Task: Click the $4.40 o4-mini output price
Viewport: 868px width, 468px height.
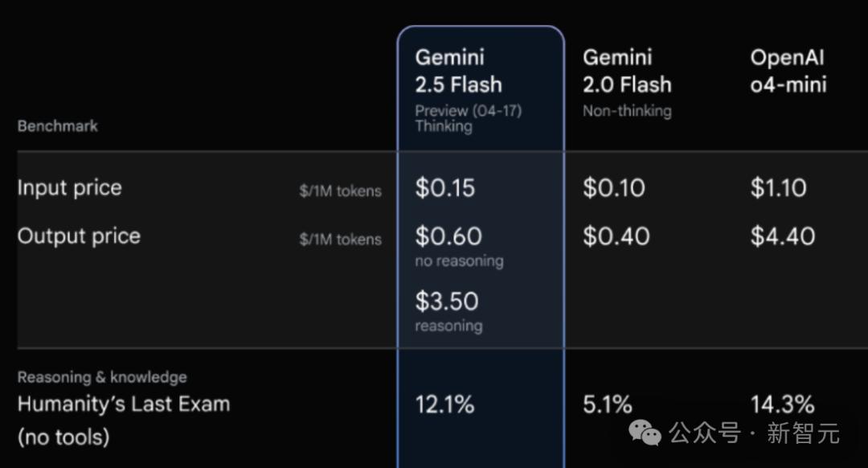Action: click(x=783, y=236)
